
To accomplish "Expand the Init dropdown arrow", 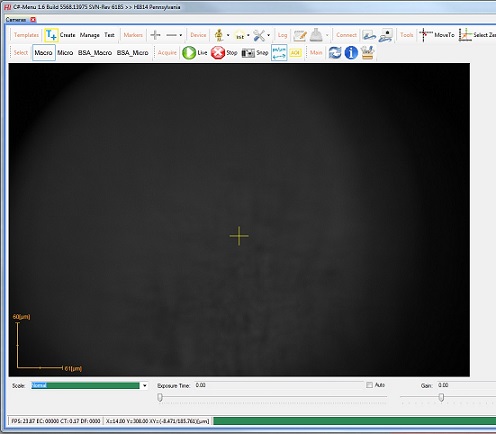I will 248,35.
